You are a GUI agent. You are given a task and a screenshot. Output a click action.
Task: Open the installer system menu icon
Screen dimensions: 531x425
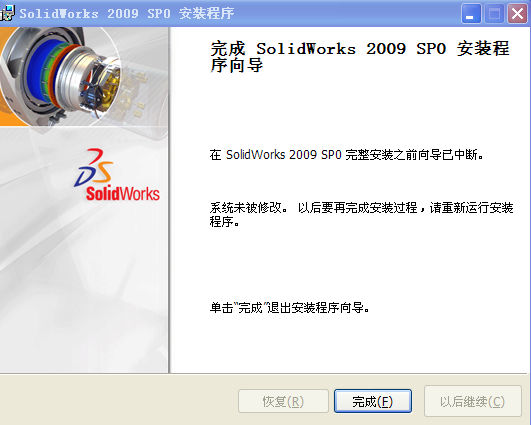pos(7,14)
